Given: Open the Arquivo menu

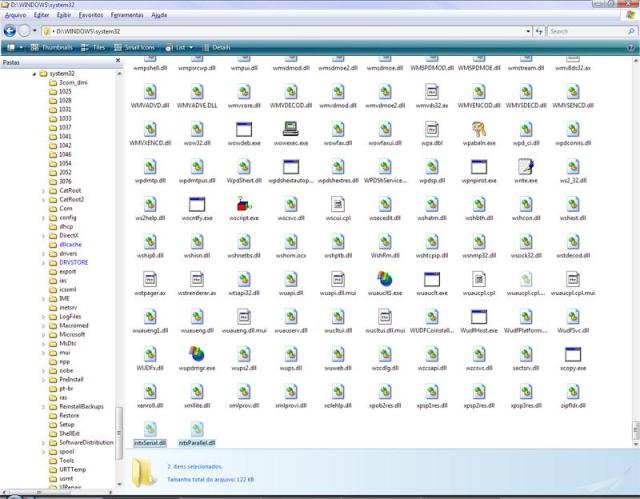Looking at the screenshot, I should pyautogui.click(x=15, y=16).
